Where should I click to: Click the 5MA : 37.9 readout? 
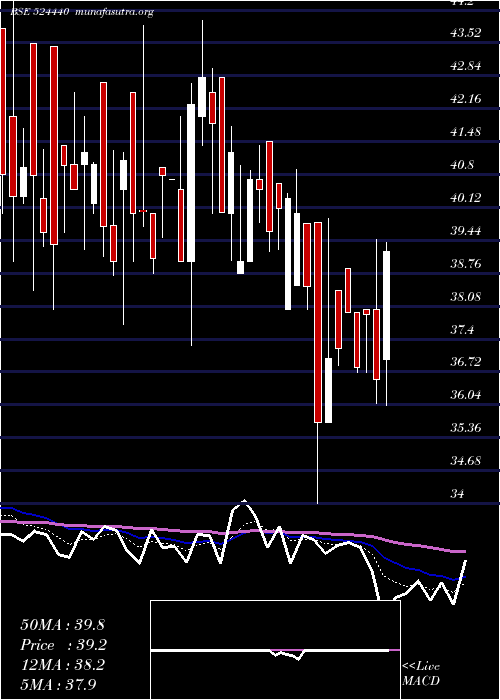point(58,684)
